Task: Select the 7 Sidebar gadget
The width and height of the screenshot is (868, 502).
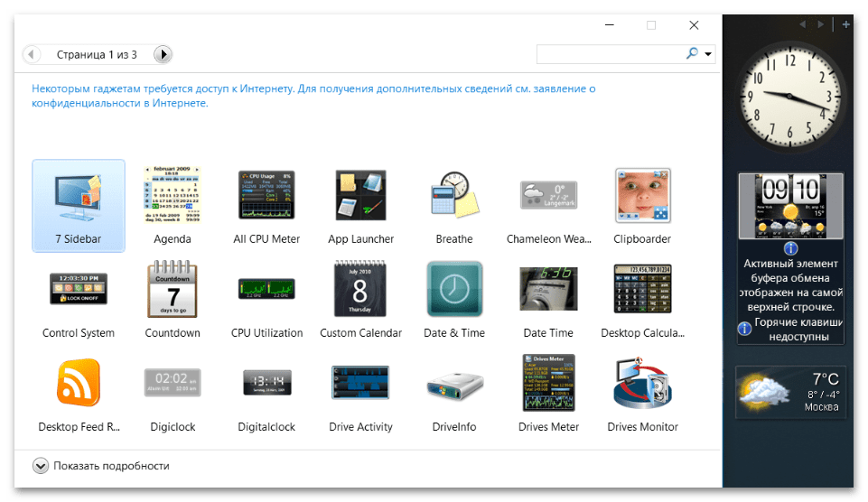Action: coord(78,206)
